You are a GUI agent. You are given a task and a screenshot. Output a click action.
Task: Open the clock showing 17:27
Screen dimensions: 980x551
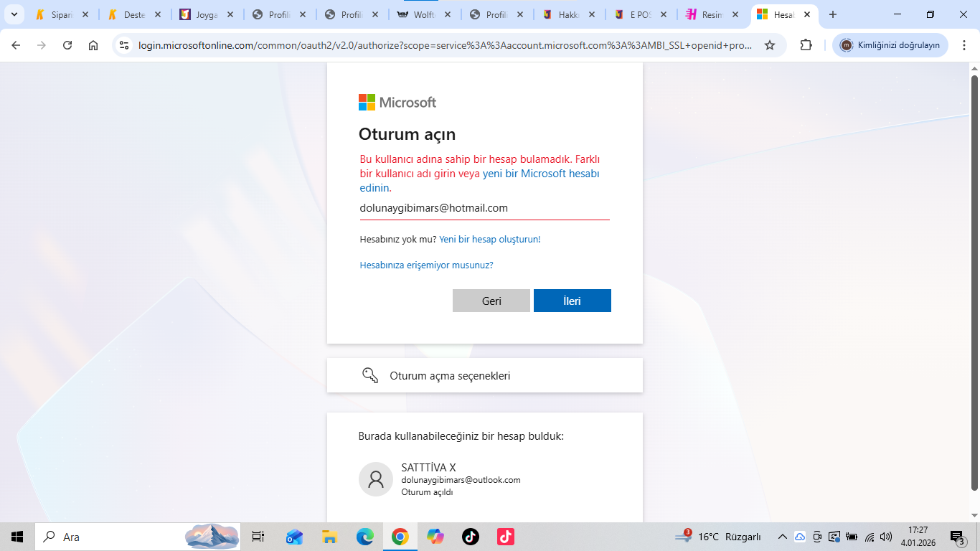tap(918, 537)
